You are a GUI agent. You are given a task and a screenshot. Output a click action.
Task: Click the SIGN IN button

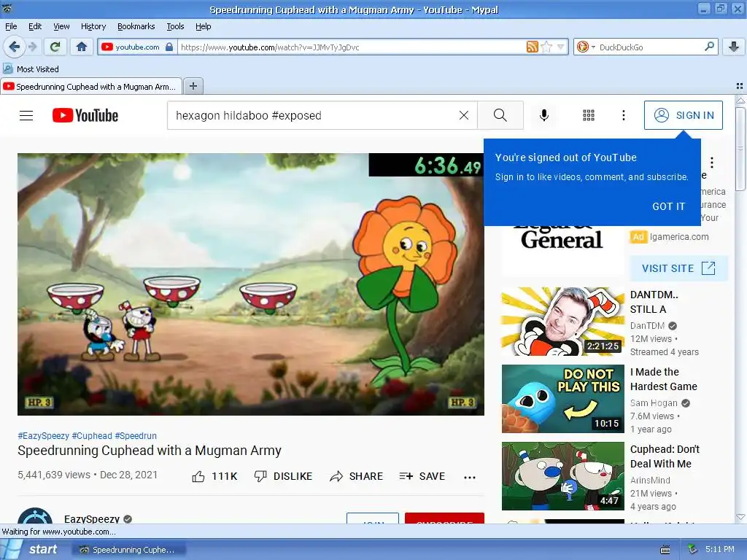(x=683, y=115)
